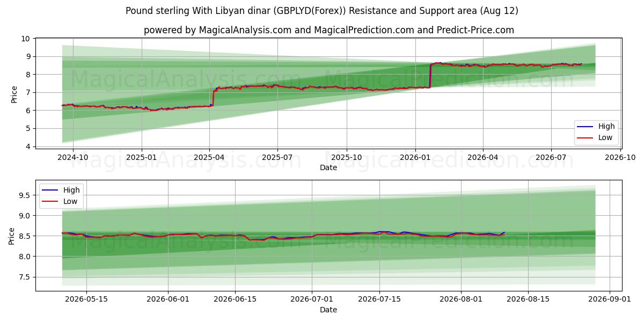Click the 'Date' axis label under top chart
Screen dimensions: 644x322
[328, 167]
